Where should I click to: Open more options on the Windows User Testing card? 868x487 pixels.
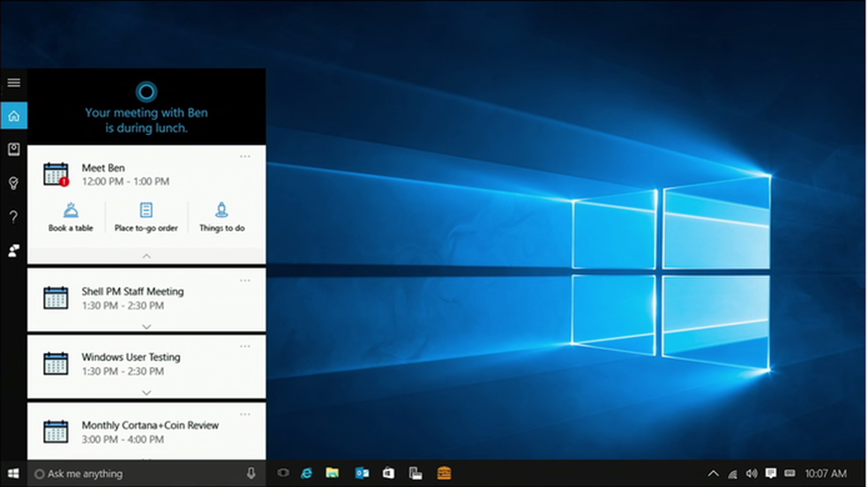245,347
